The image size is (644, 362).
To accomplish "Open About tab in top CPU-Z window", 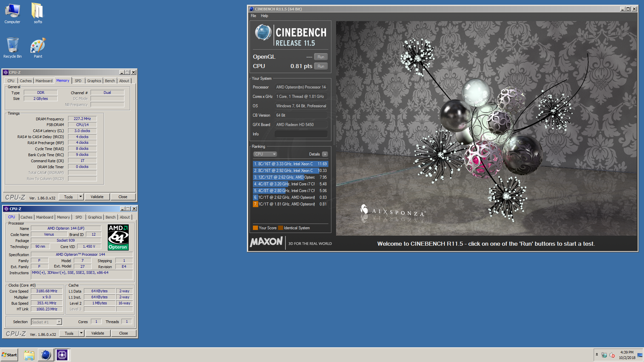I will (x=124, y=81).
